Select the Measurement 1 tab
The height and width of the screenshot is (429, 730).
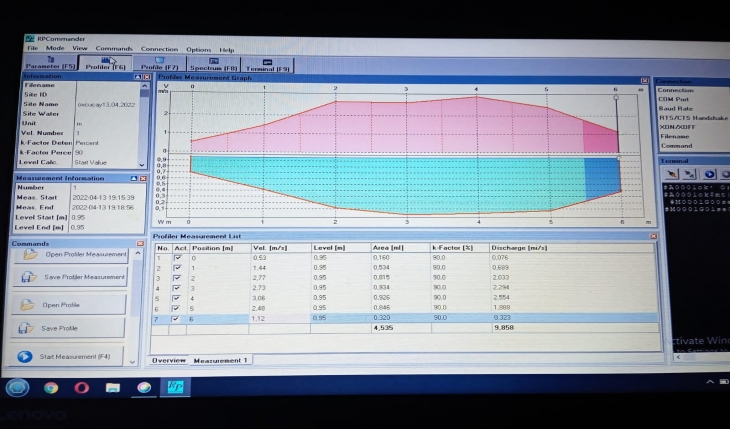point(220,361)
